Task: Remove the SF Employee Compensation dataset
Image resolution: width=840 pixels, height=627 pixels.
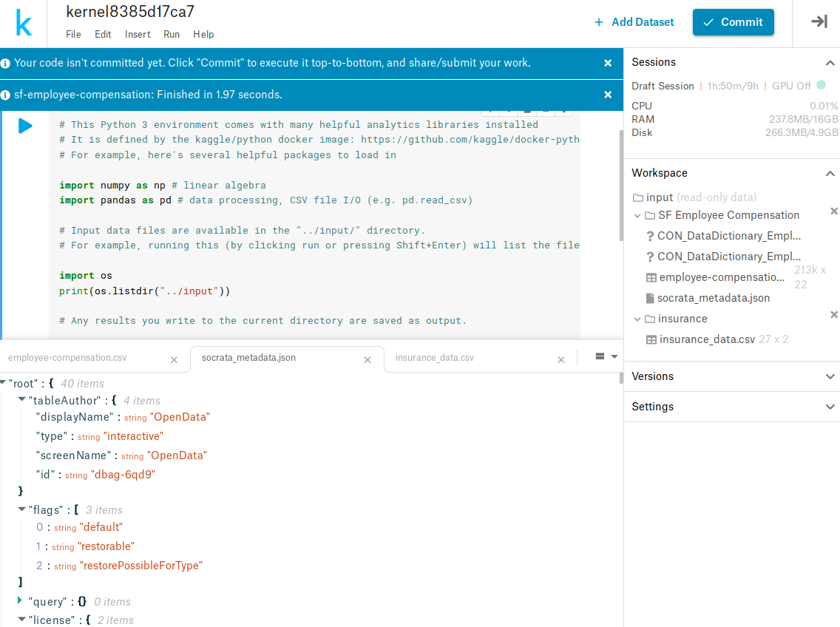Action: pos(833,211)
